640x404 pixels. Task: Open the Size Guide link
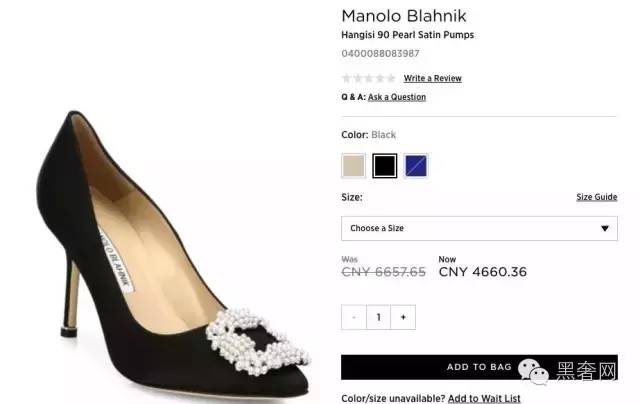[596, 197]
